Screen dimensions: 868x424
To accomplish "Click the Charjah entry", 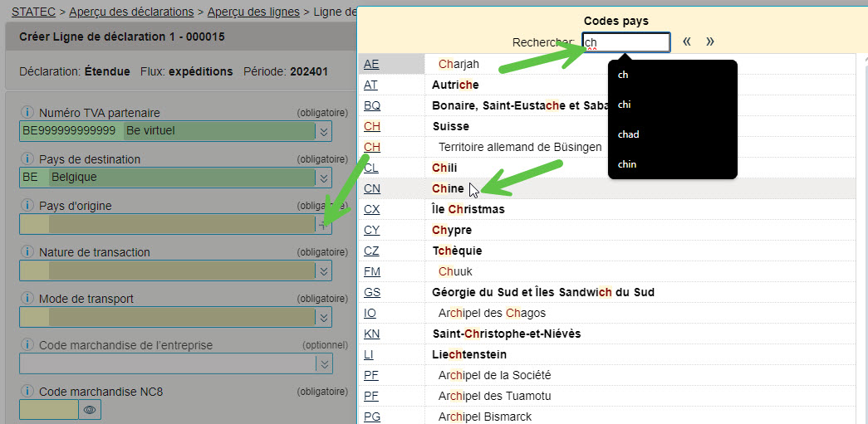I will pos(459,64).
